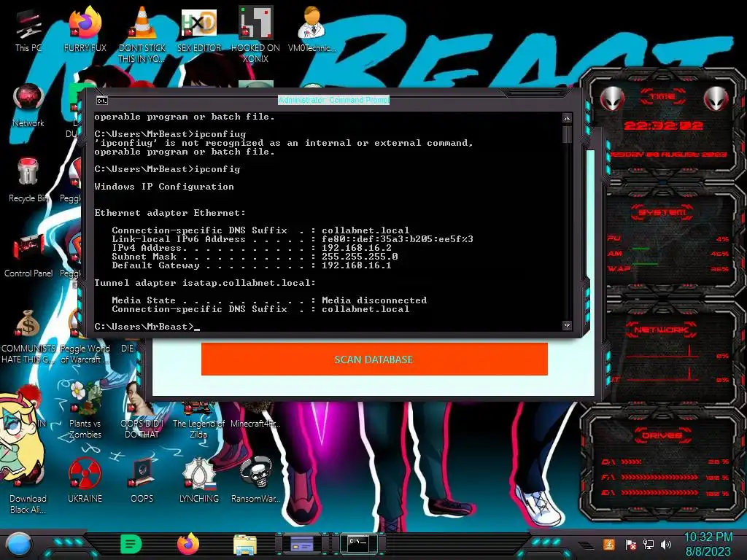Open OOPS DID I DO THAT icon
The width and height of the screenshot is (747, 560).
point(142,411)
